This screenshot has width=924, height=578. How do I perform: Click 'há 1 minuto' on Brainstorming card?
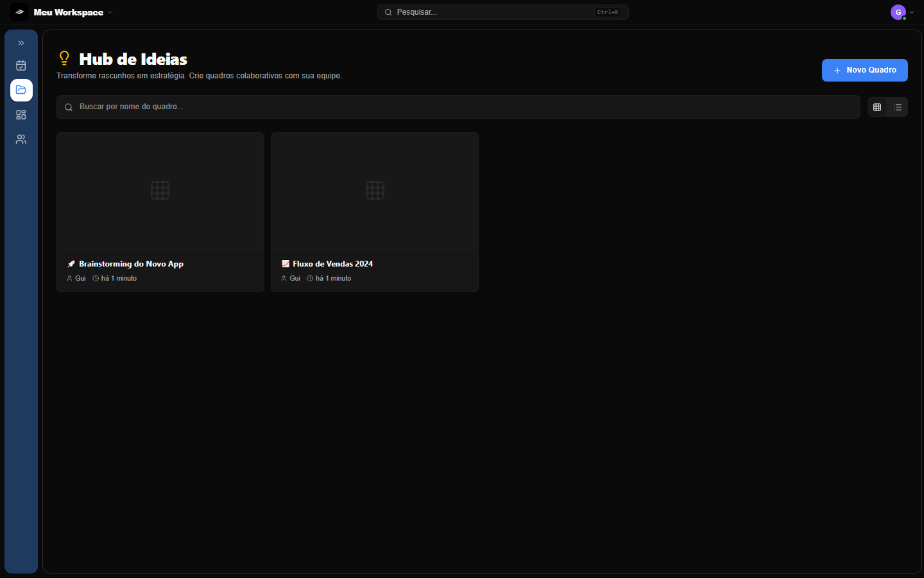click(115, 278)
